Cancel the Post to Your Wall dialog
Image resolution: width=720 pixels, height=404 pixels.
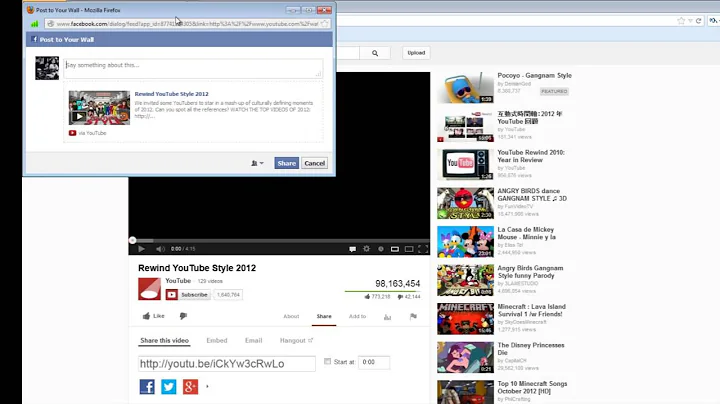click(x=315, y=163)
